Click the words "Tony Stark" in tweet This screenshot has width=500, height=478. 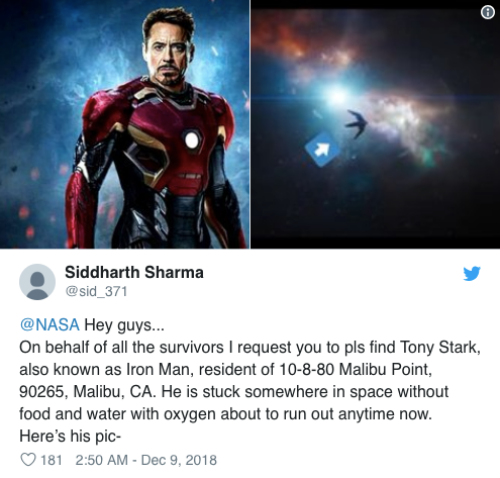pyautogui.click(x=440, y=347)
